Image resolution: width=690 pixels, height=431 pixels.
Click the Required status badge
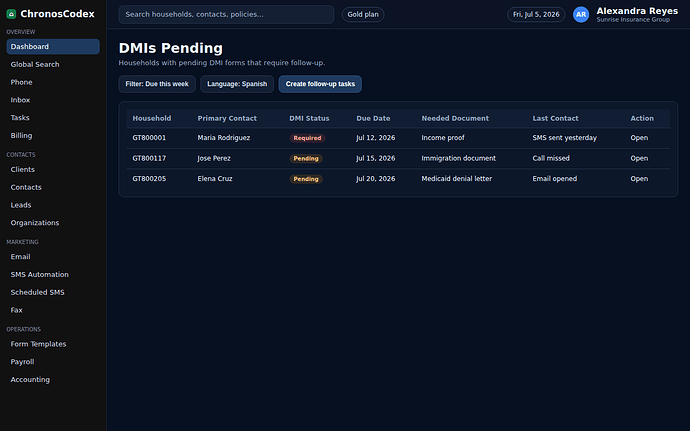coord(307,138)
